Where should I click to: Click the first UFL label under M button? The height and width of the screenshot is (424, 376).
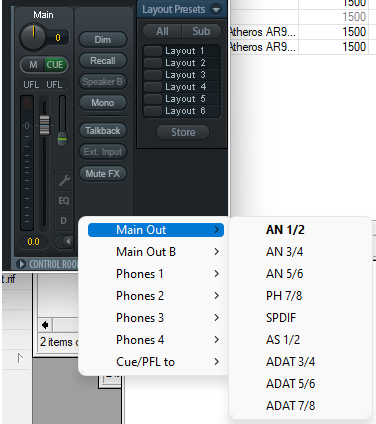tap(31, 85)
